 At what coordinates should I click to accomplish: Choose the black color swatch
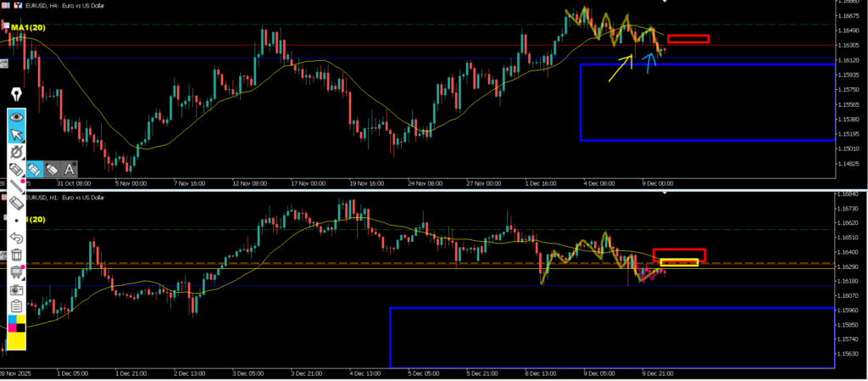21,328
